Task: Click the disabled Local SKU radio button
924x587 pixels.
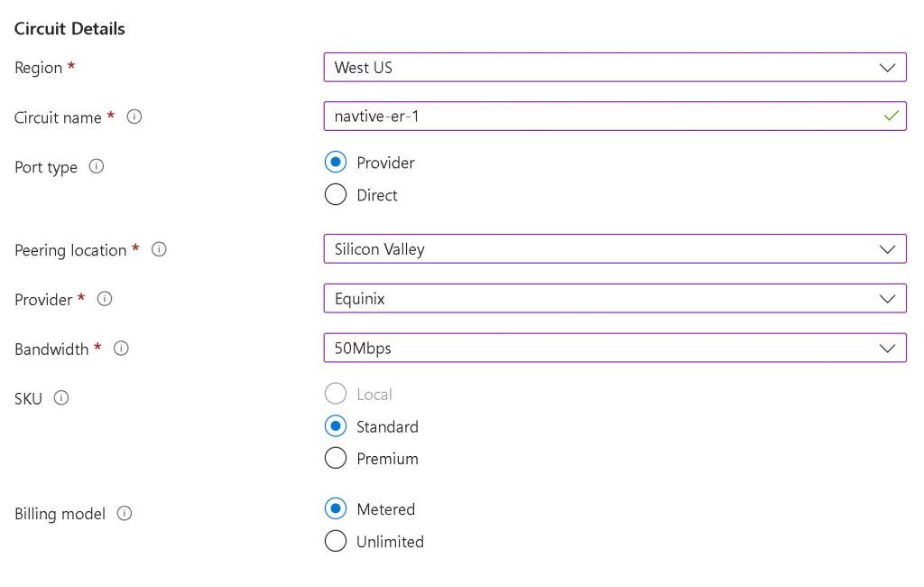Action: click(336, 394)
